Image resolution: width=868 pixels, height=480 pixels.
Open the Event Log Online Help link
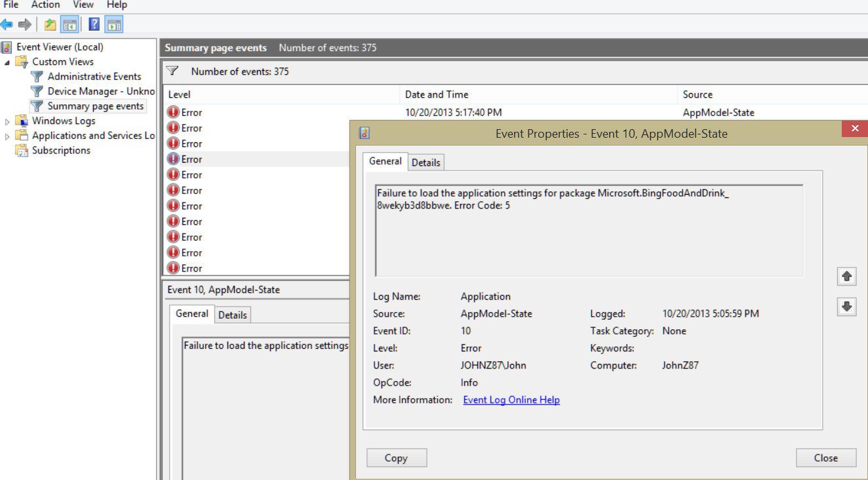(511, 399)
